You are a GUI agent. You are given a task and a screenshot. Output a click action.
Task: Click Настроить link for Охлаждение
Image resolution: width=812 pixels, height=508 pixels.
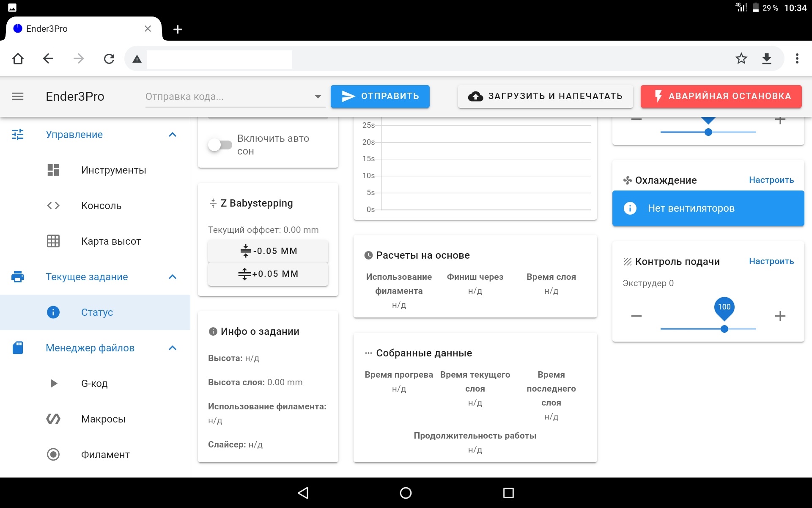(x=771, y=180)
